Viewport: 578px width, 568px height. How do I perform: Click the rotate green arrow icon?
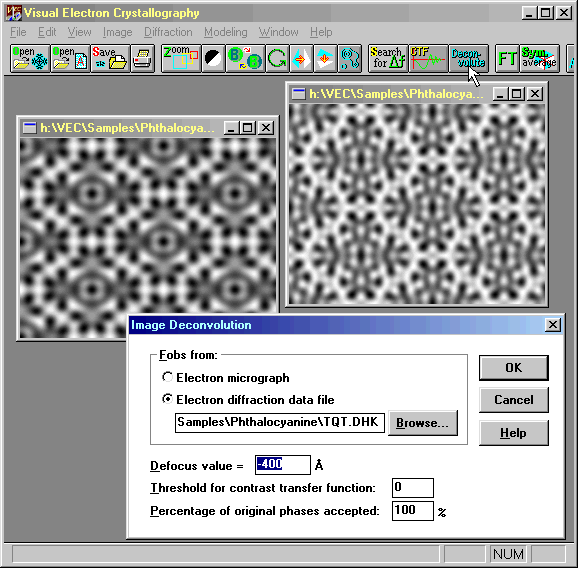276,59
